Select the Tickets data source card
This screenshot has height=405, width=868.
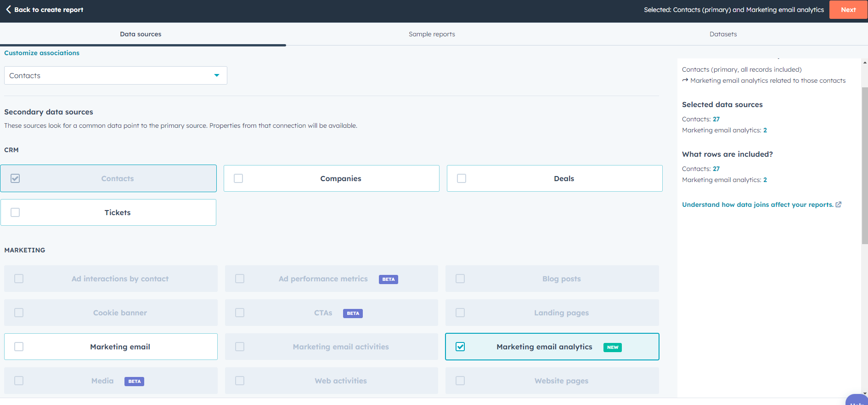click(x=108, y=212)
